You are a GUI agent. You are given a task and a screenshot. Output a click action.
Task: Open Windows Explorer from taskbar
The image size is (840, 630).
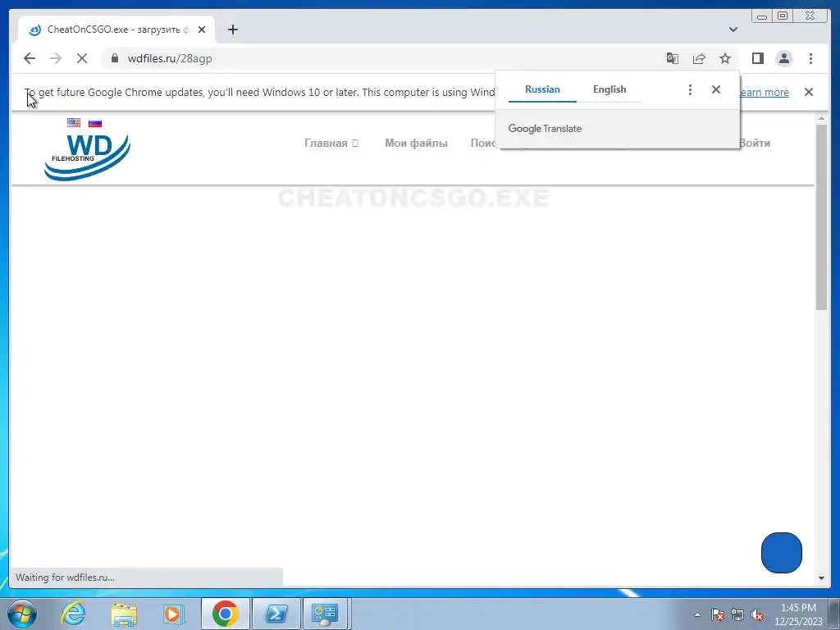[x=124, y=614]
